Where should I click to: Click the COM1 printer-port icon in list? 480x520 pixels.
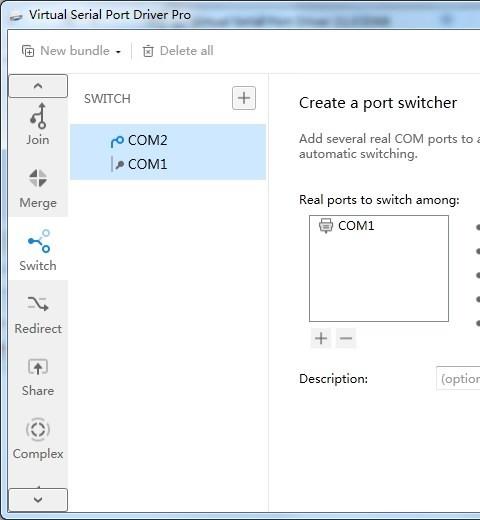tap(326, 226)
